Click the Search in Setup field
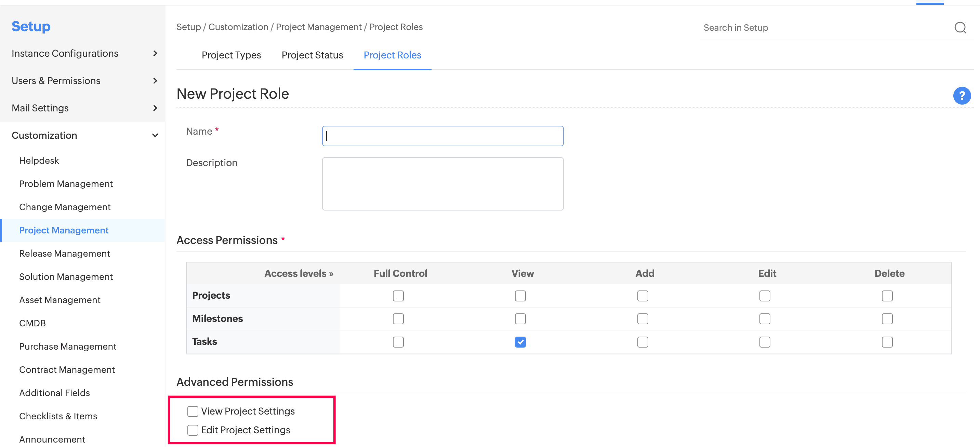980x447 pixels. pos(825,27)
